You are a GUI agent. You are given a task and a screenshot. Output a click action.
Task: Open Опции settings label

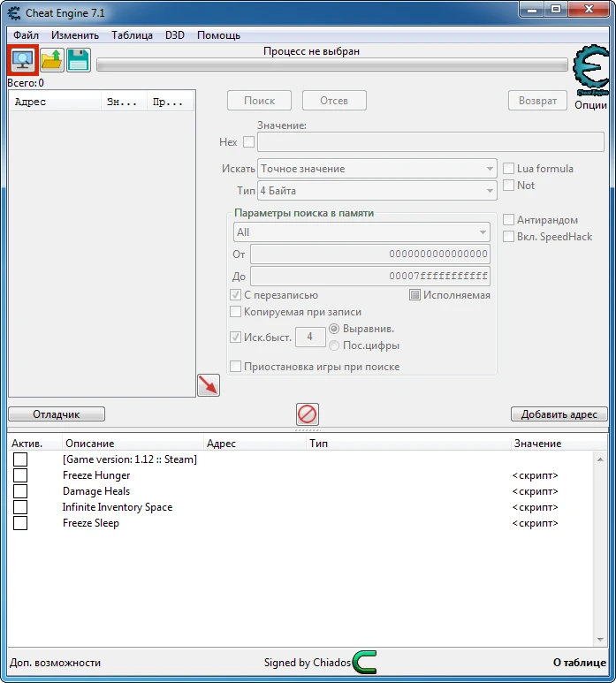[x=590, y=105]
